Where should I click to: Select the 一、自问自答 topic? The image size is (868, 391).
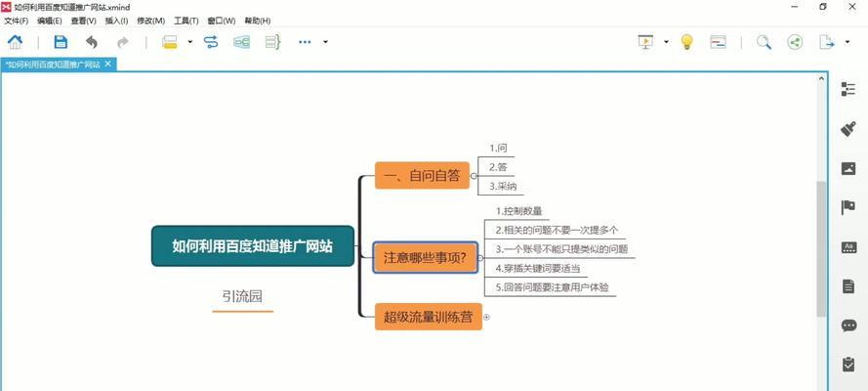point(422,176)
